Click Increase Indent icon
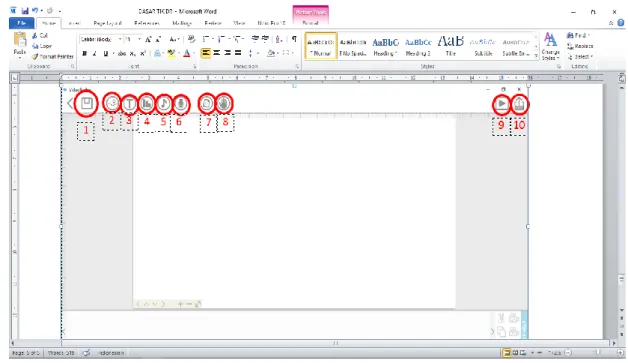 point(265,39)
